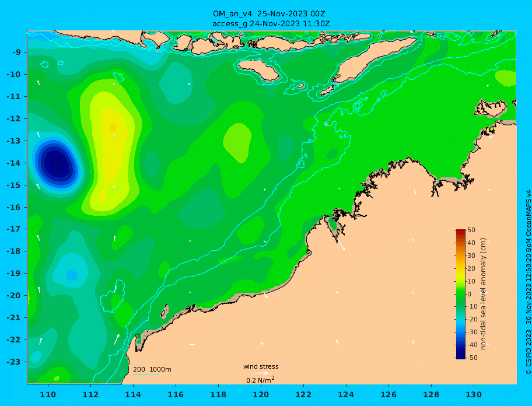Click the '130' longitude axis label

pyautogui.click(x=474, y=394)
